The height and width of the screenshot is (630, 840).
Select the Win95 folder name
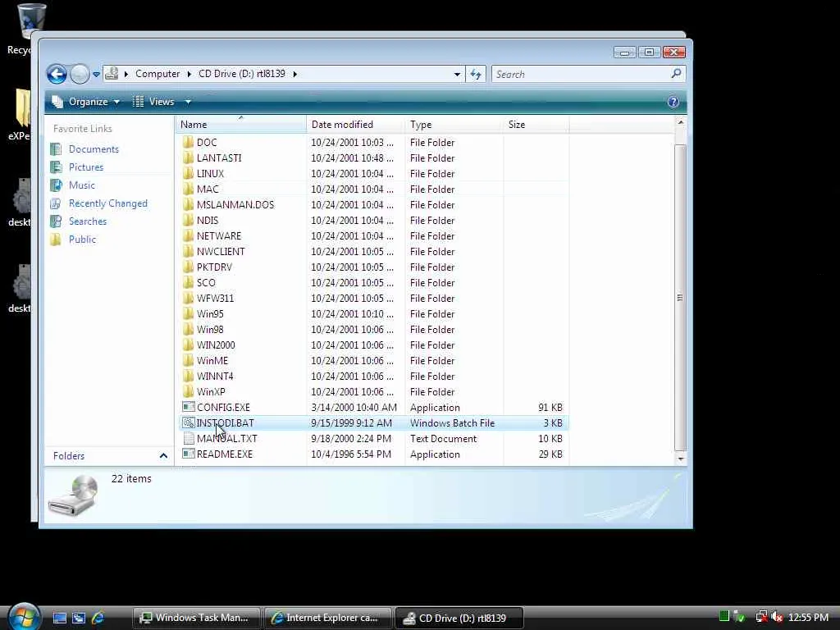pos(210,314)
